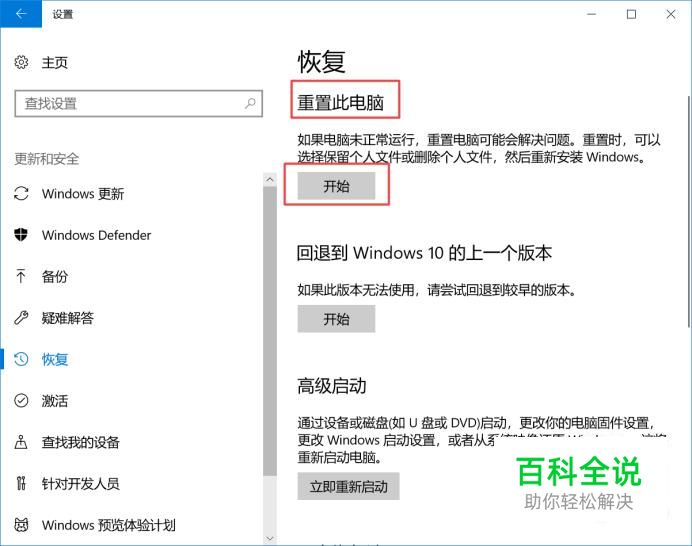Click 立即重新启动 button
692x546 pixels.
348,486
